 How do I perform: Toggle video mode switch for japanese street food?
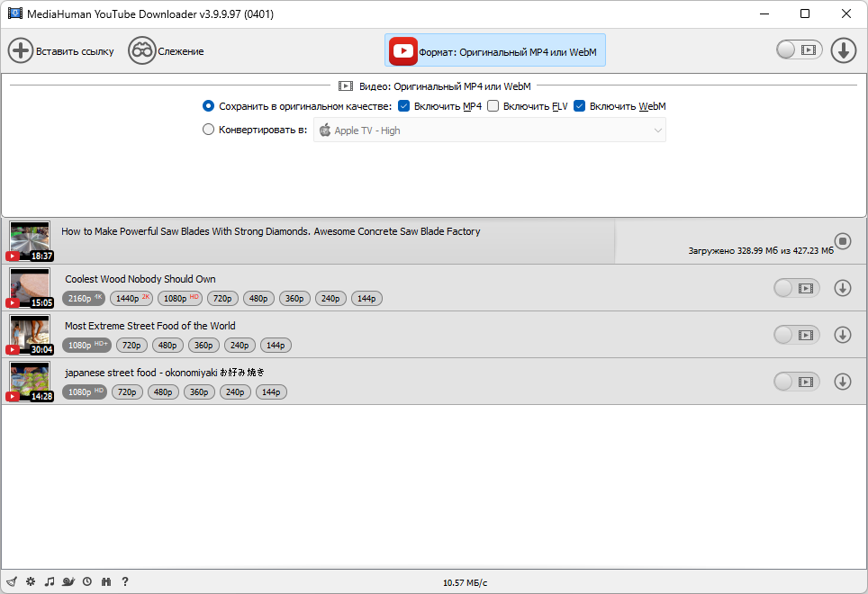797,382
